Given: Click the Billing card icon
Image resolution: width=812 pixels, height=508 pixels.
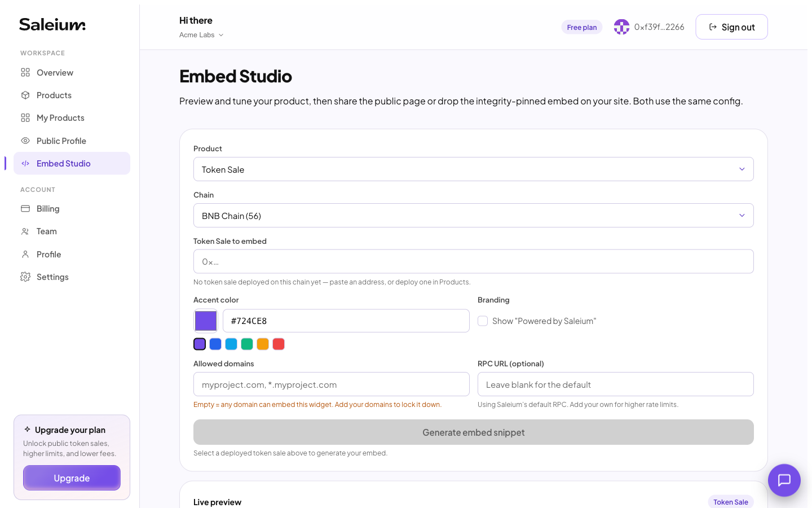Looking at the screenshot, I should [25, 208].
